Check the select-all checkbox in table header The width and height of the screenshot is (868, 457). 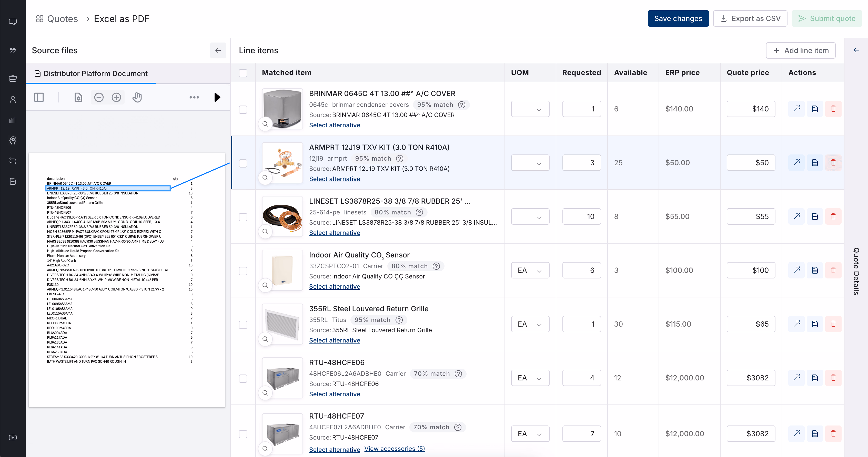pos(243,73)
